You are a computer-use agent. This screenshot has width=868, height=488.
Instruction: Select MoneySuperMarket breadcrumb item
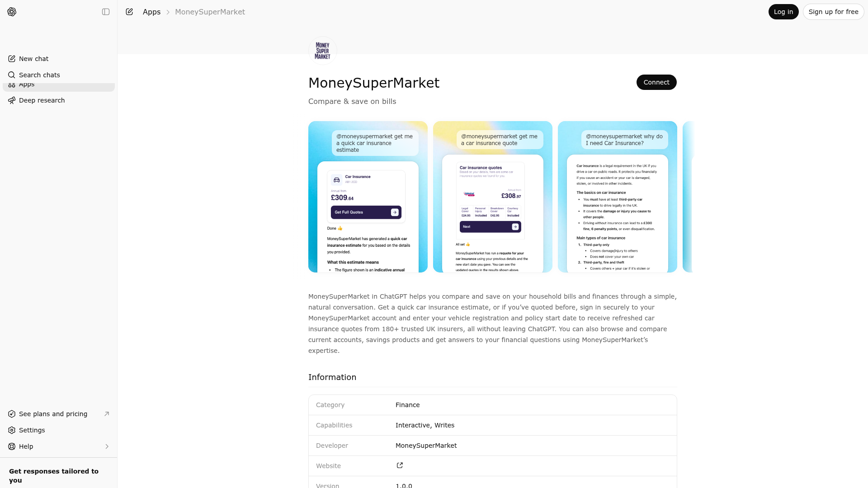coord(210,12)
